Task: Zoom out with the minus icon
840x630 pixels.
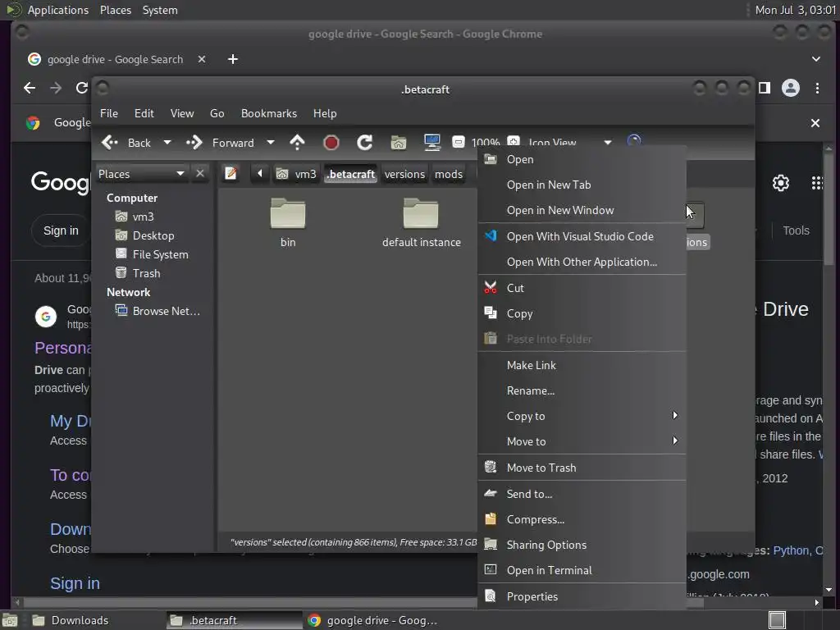Action: [458, 143]
